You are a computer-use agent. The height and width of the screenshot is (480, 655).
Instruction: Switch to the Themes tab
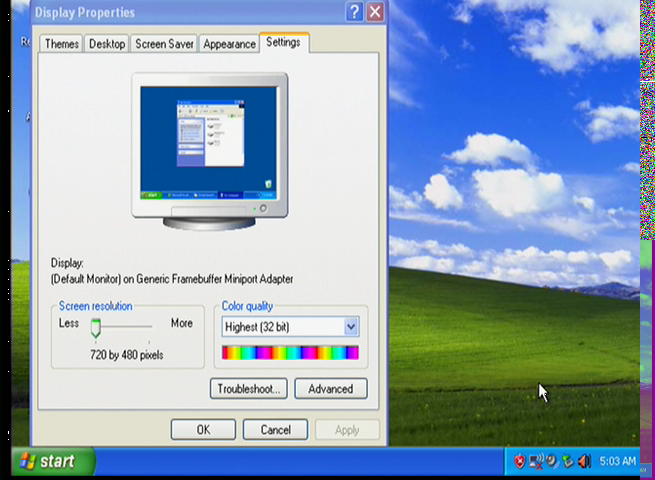[x=61, y=44]
